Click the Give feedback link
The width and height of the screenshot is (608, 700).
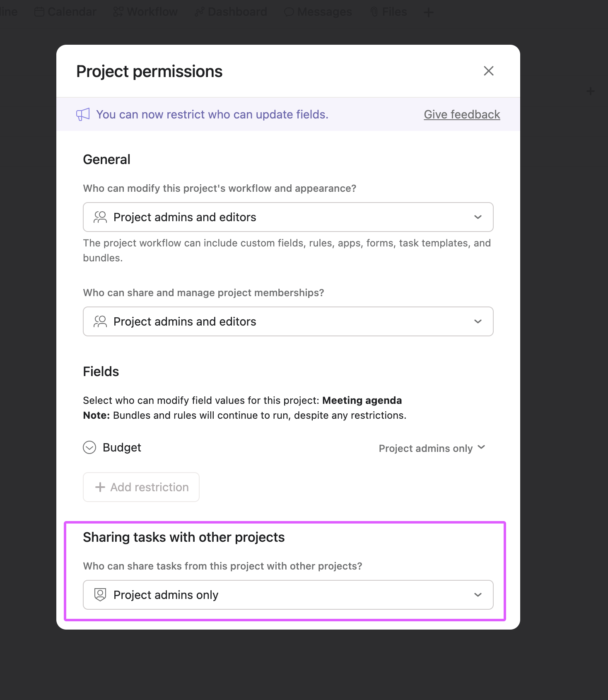coord(462,114)
